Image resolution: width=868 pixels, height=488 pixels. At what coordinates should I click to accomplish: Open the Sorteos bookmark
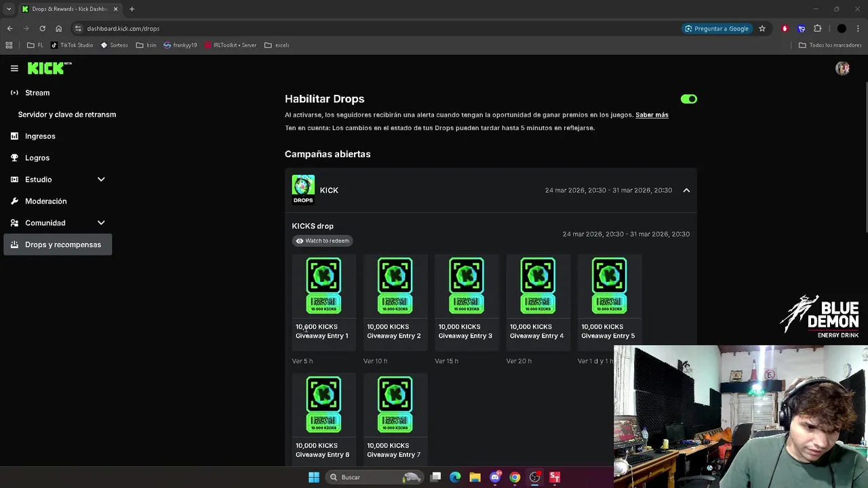pyautogui.click(x=114, y=45)
